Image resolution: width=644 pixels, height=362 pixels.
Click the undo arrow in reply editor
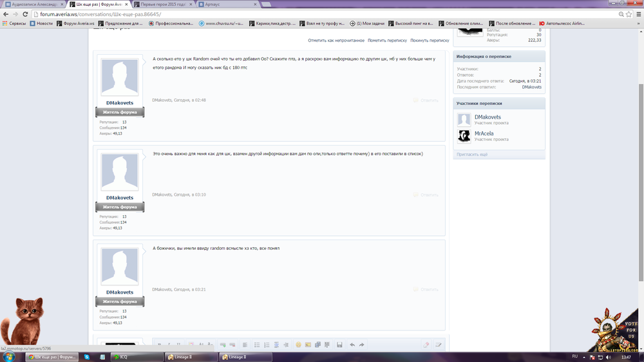click(x=352, y=345)
